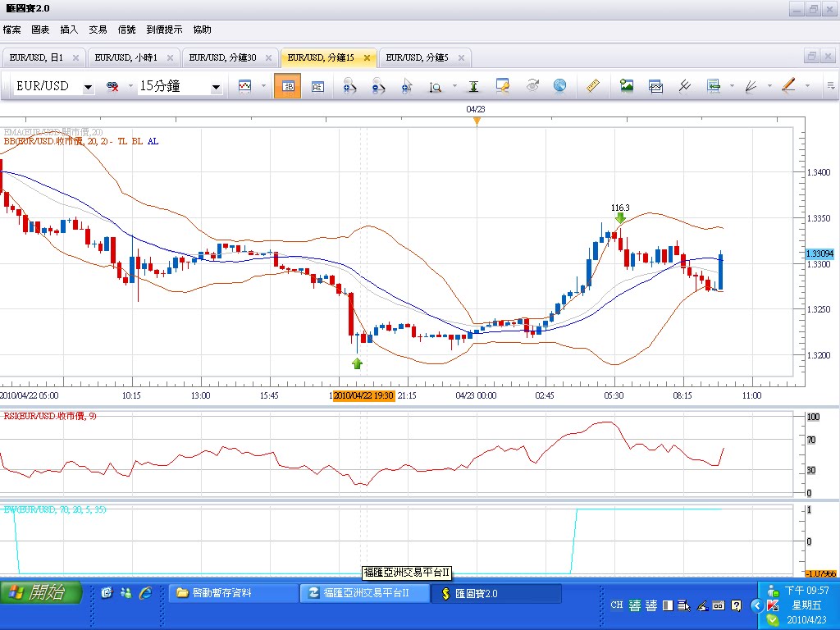
Task: Click the green arrow import chart icon
Action: click(x=713, y=85)
